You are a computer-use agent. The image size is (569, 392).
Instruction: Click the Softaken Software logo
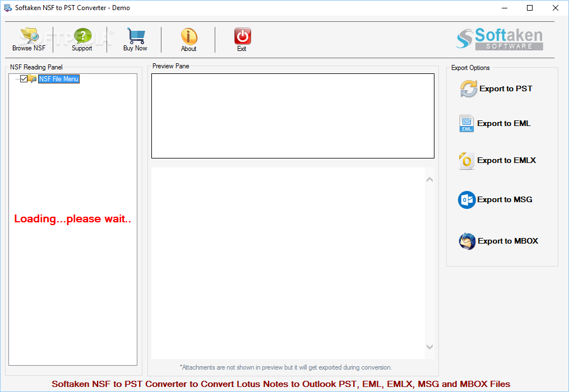[499, 39]
